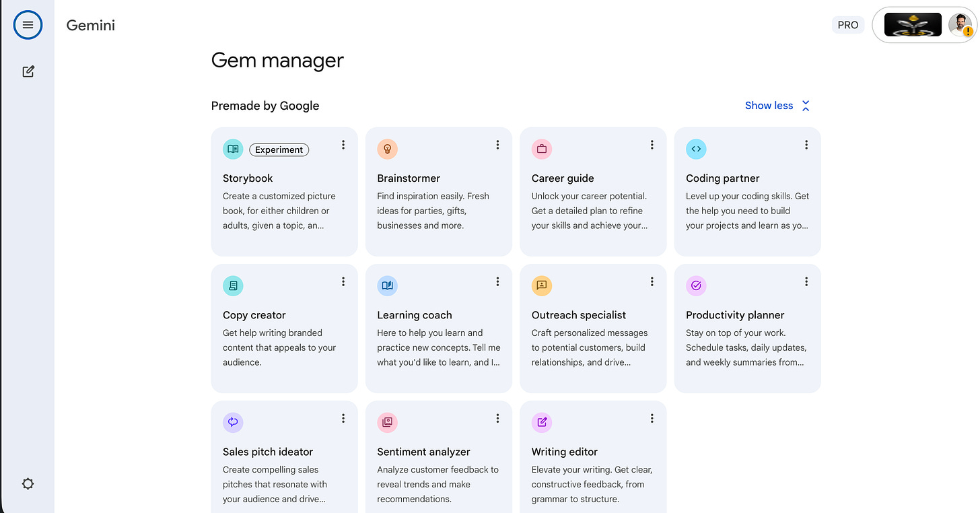The width and height of the screenshot is (980, 513).
Task: Open more options for the Brainstormer gem
Action: (x=497, y=145)
